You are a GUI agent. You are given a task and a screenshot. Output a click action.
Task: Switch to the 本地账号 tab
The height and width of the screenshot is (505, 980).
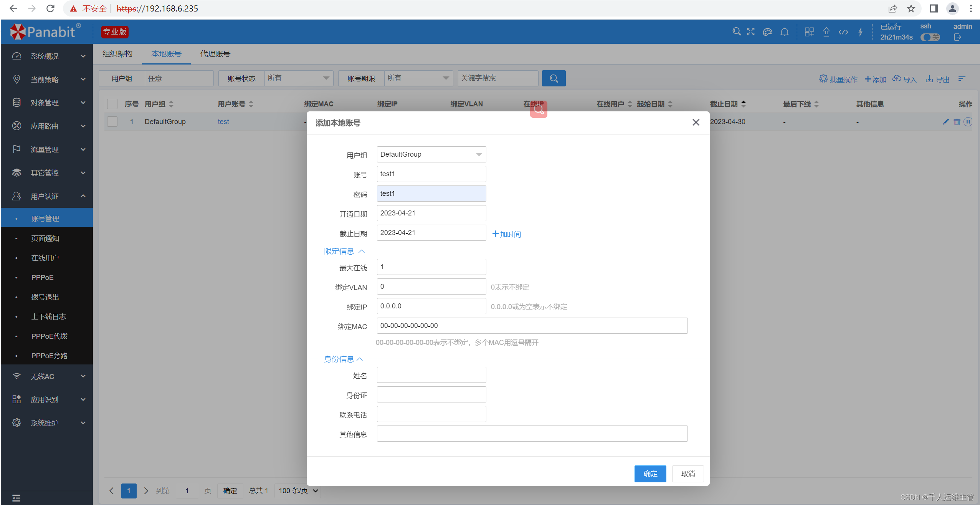[166, 54]
